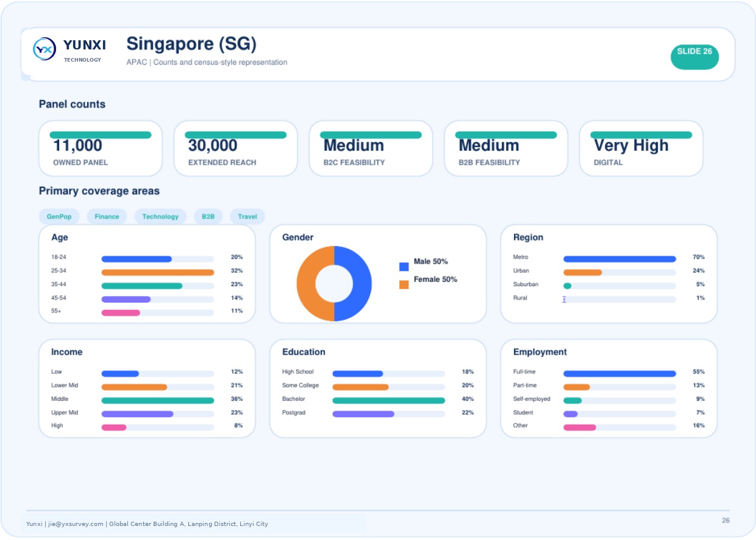Click the 11,000 Owned Panel card

(101, 148)
